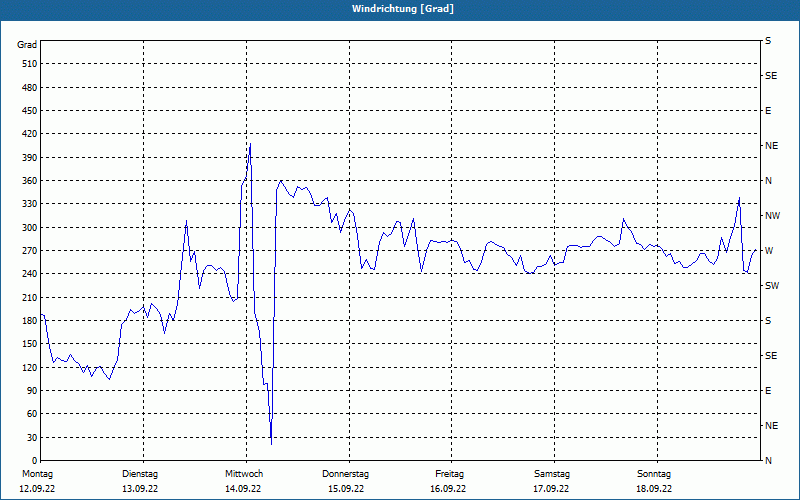Viewport: 800px width, 500px height.
Task: Click the Donnerstag day label
Action: pyautogui.click(x=345, y=474)
